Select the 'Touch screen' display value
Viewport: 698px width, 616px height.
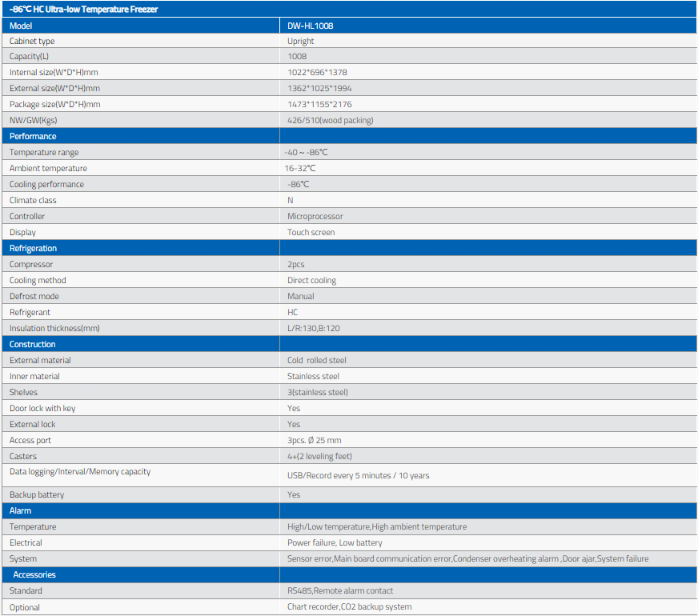311,233
